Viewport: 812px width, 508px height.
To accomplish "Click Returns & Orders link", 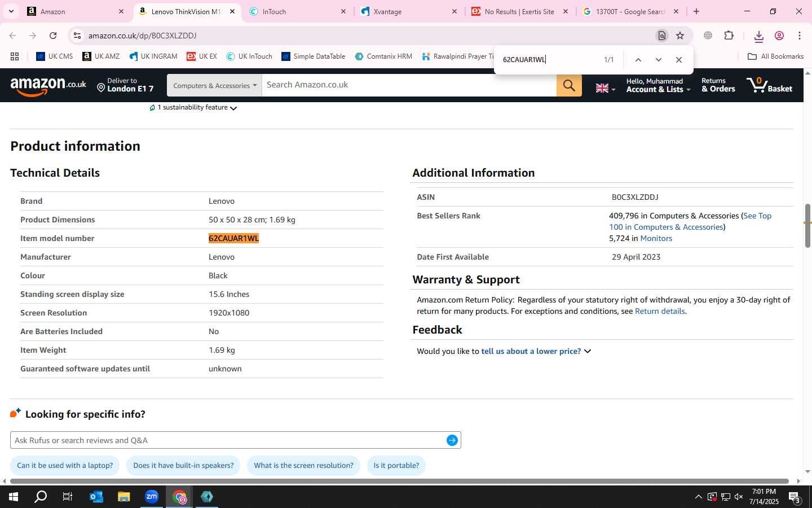I will (718, 85).
